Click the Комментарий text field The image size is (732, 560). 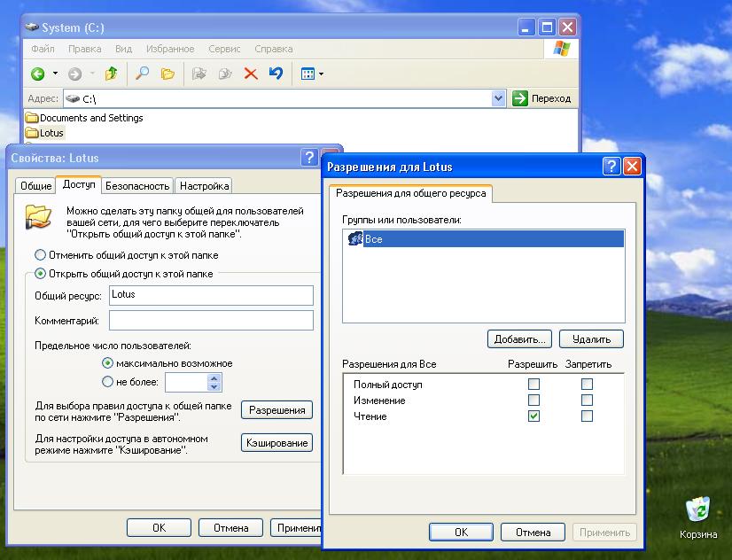point(211,321)
